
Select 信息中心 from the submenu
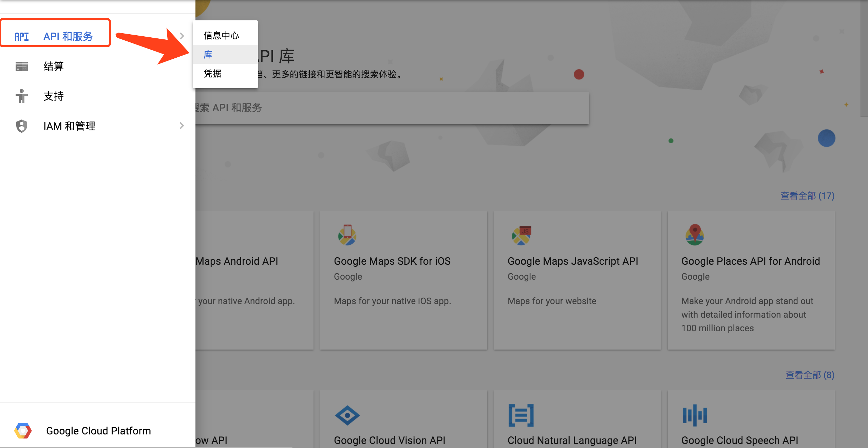click(x=221, y=35)
